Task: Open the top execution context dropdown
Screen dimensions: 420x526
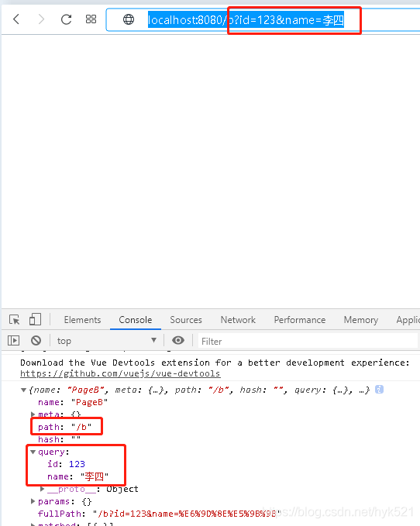Action: click(x=107, y=341)
